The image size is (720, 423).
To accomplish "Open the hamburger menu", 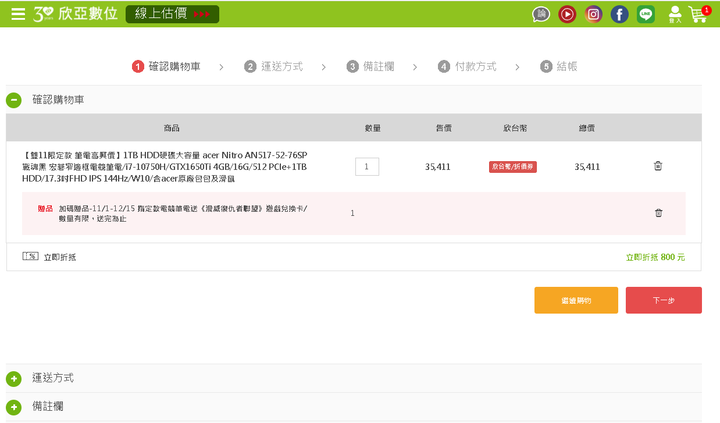I will tap(18, 14).
